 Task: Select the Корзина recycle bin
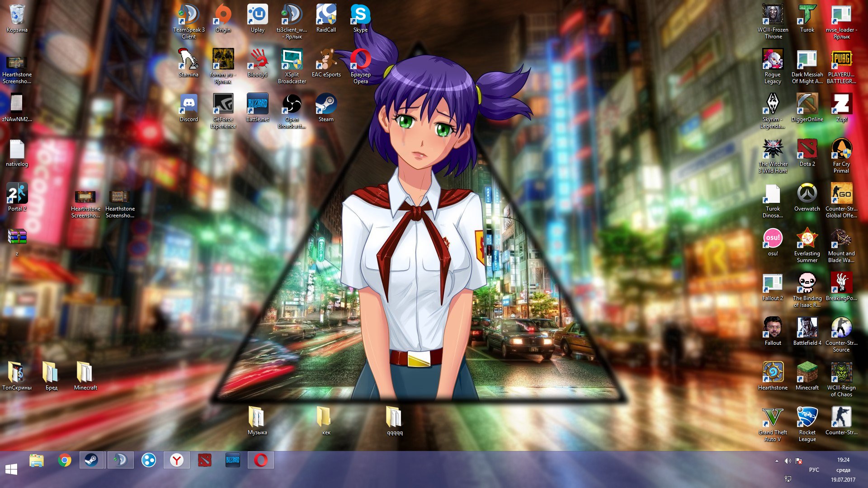point(17,15)
